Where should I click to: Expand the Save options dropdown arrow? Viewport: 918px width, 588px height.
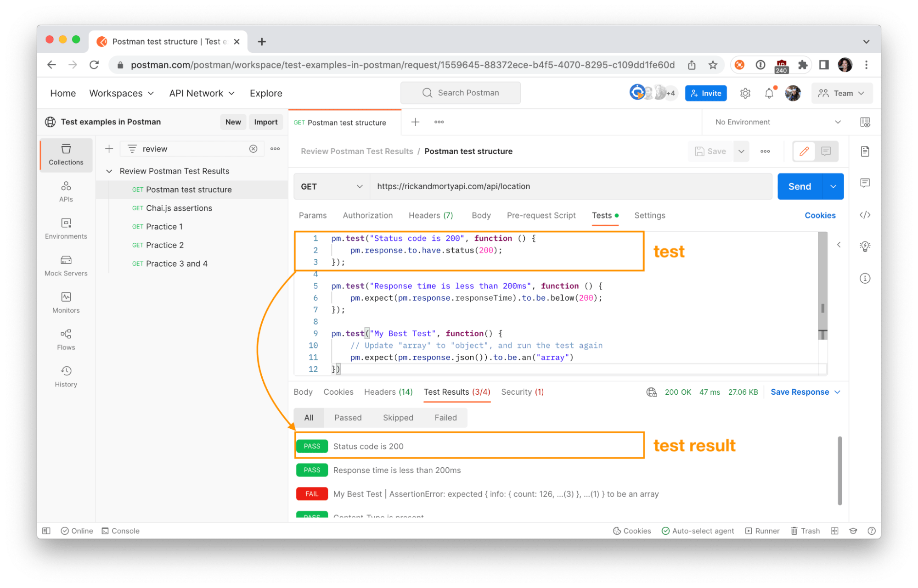[x=741, y=151]
